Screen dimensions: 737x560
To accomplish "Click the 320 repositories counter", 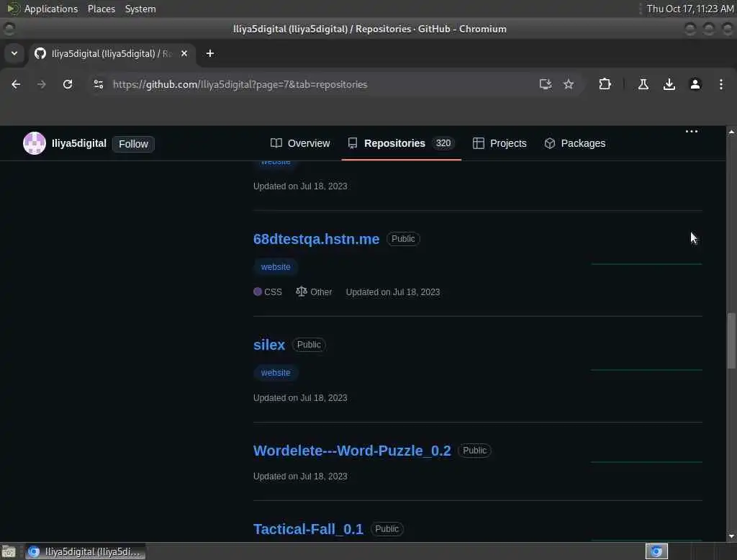I will 443,143.
